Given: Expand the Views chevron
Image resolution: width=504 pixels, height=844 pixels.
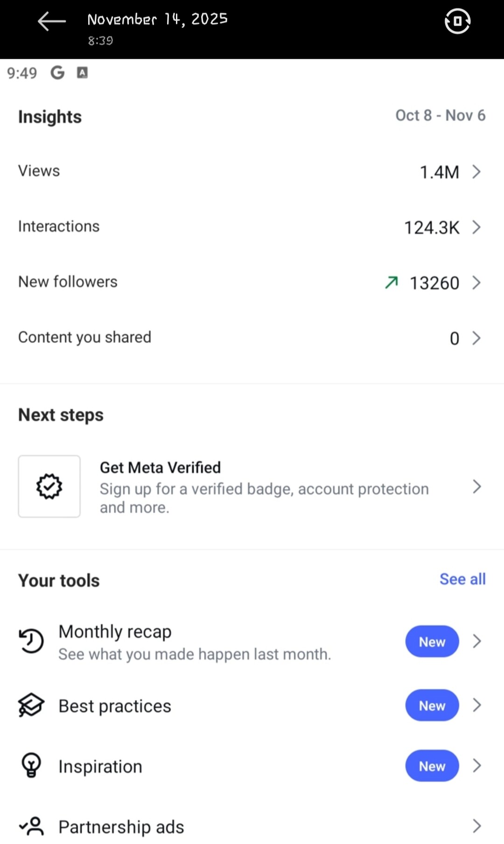Looking at the screenshot, I should tap(476, 172).
